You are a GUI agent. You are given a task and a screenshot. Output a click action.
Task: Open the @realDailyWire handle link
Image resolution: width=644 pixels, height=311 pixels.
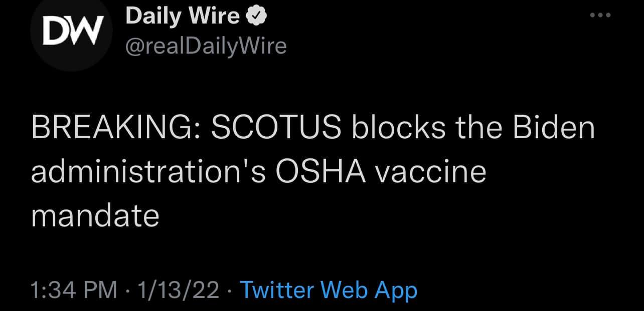(x=206, y=46)
